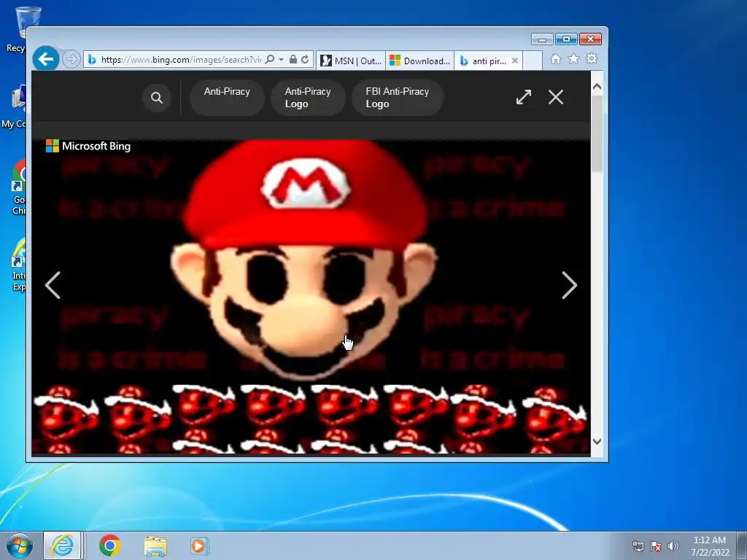
Task: Click the scrollbar down arrow
Action: (x=597, y=441)
